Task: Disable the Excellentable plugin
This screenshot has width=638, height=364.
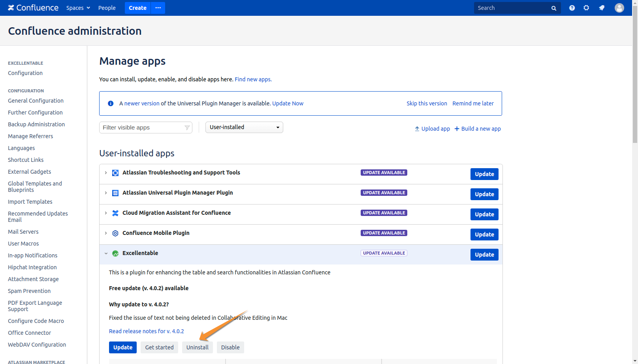Action: (230, 347)
